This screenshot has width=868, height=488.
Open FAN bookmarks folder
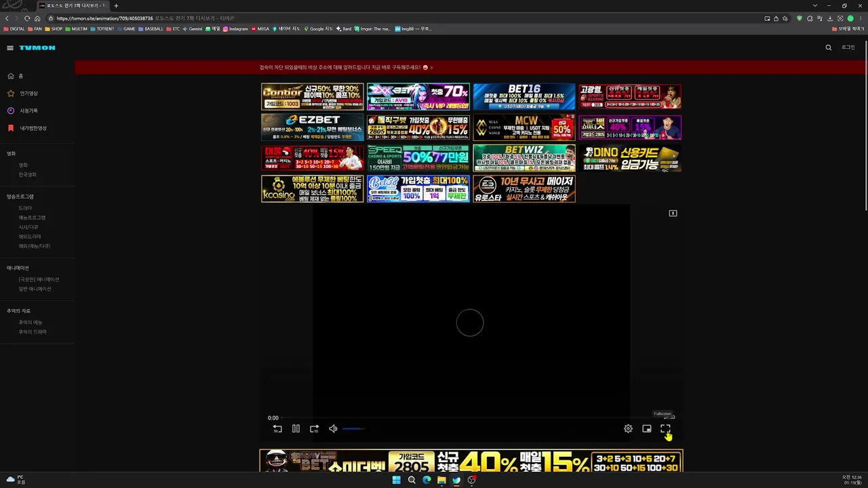coord(35,29)
